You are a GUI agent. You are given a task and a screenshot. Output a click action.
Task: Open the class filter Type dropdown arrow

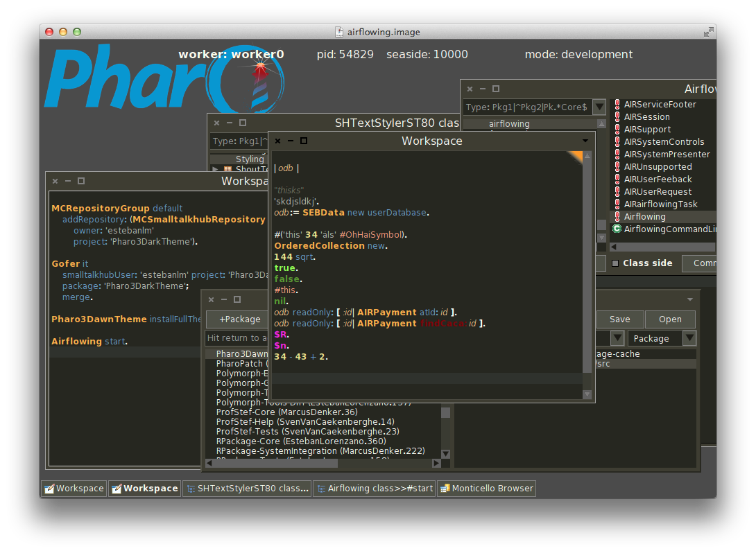(598, 107)
